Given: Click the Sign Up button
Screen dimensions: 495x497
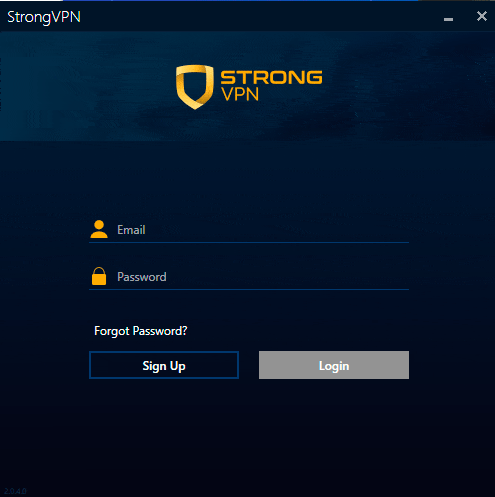Looking at the screenshot, I should pyautogui.click(x=164, y=365).
